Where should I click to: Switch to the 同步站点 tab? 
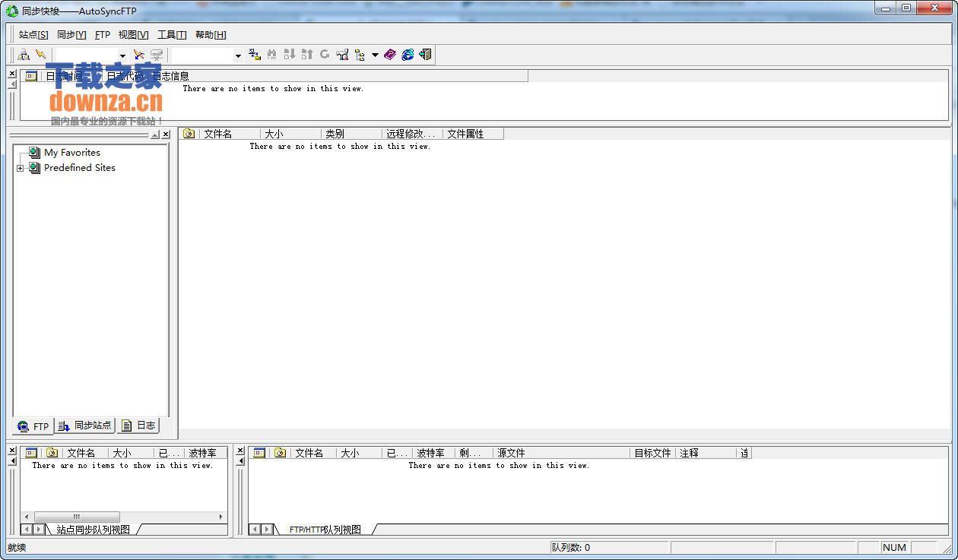[x=84, y=426]
